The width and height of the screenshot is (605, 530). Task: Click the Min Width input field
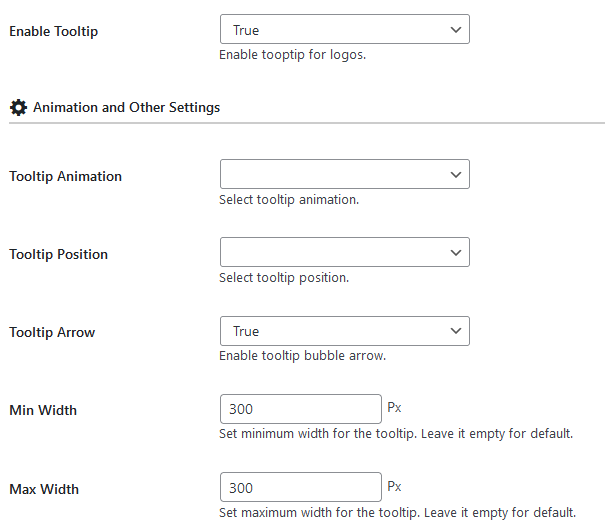[300, 409]
